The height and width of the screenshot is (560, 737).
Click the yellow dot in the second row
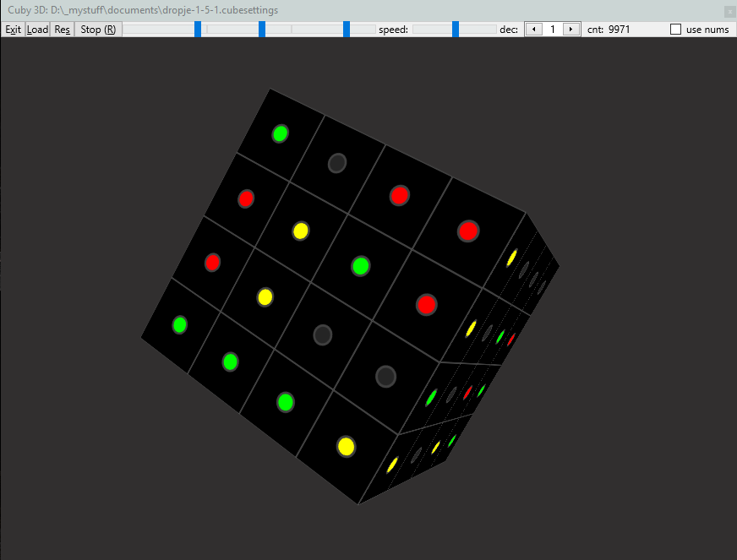point(301,231)
